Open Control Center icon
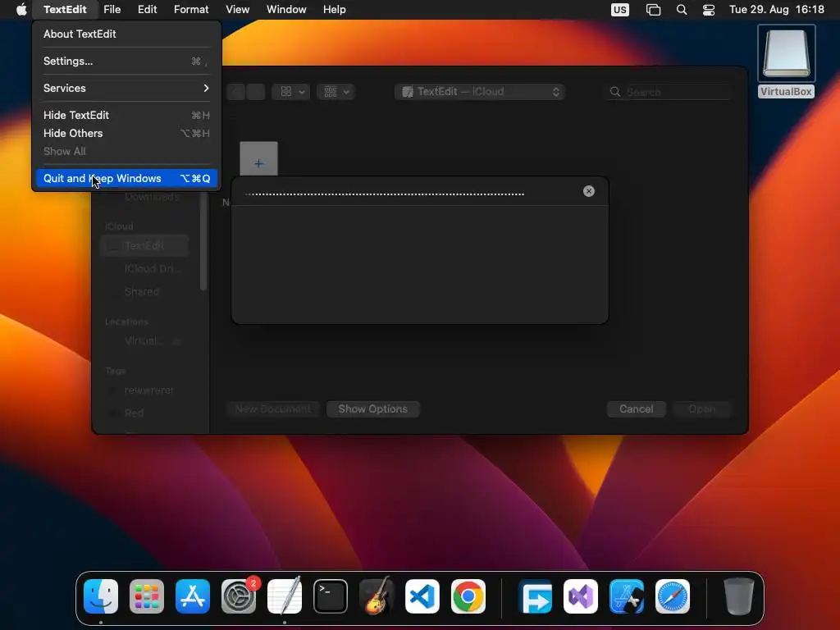Image resolution: width=840 pixels, height=630 pixels. coord(708,10)
